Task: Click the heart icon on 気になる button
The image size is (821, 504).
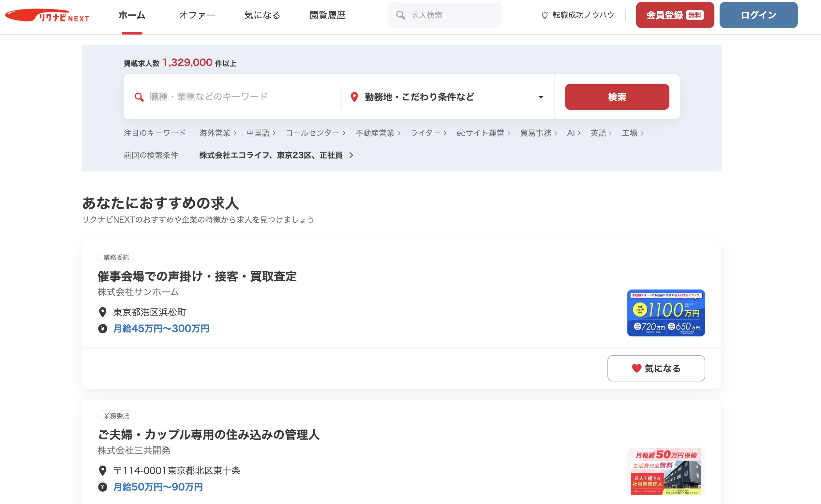Action: pyautogui.click(x=636, y=368)
